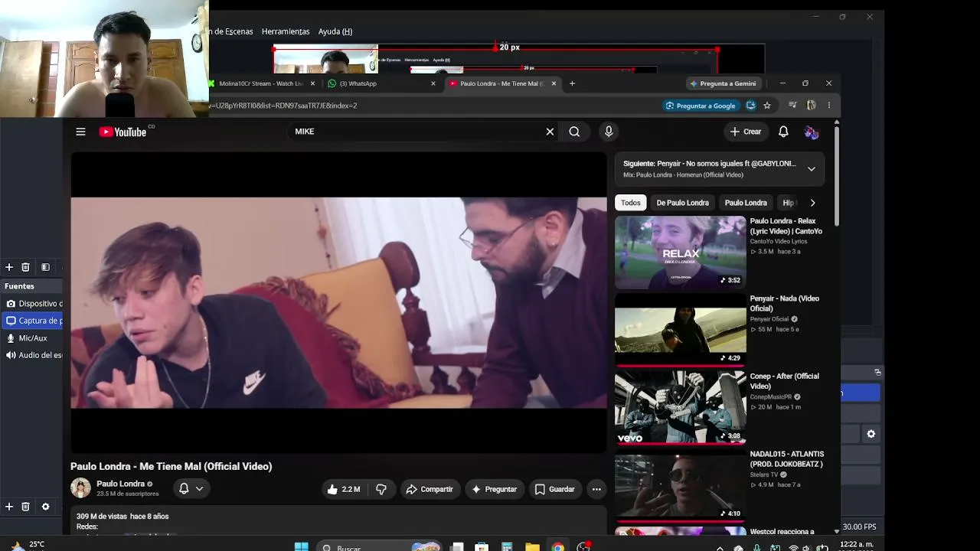The height and width of the screenshot is (551, 980).
Task: Close the WhatsApp browser tab
Action: click(x=433, y=83)
